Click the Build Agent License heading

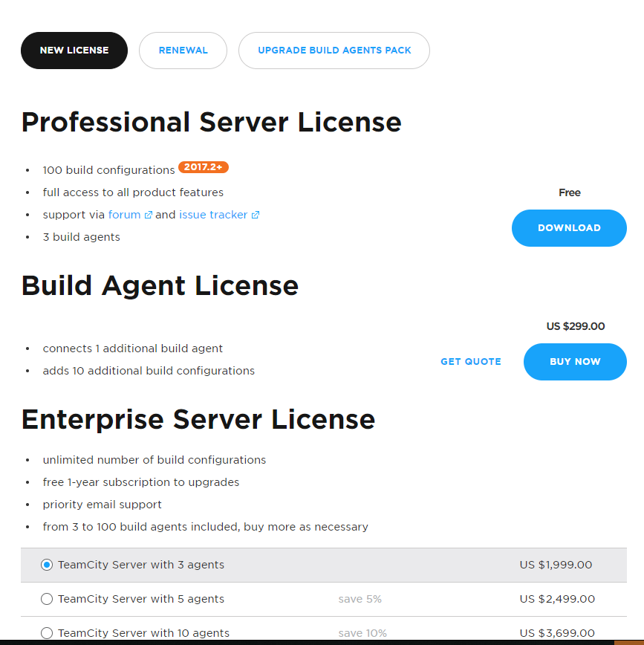click(160, 285)
